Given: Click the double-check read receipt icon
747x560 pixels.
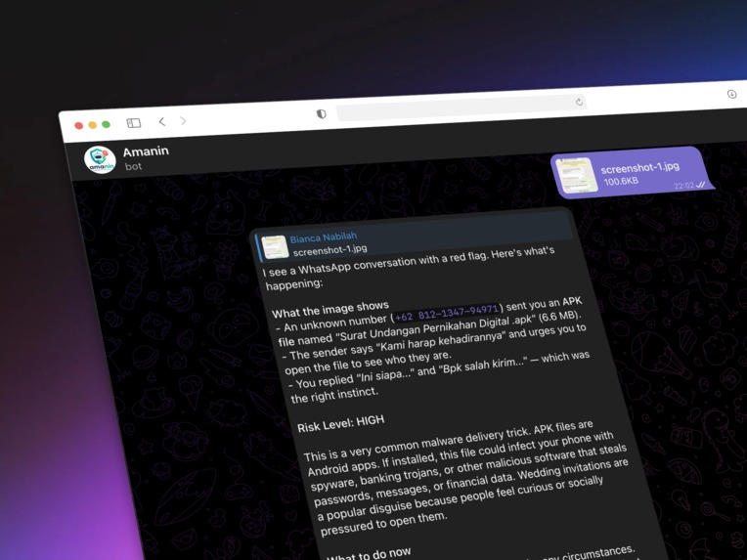Looking at the screenshot, I should 700,185.
